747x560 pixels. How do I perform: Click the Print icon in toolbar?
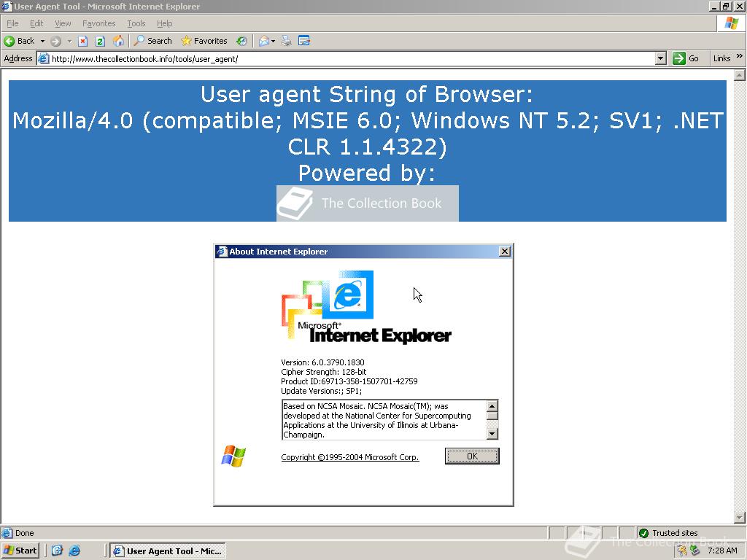[286, 41]
